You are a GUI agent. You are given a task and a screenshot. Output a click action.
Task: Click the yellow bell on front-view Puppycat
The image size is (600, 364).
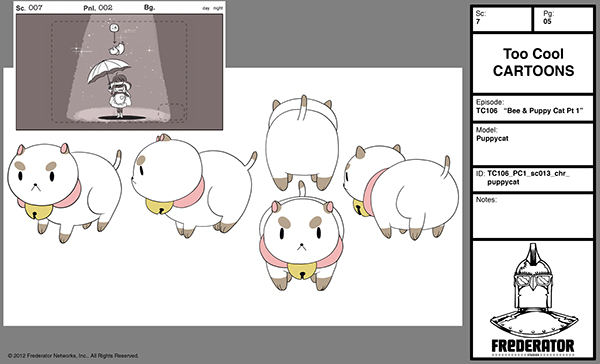click(302, 272)
